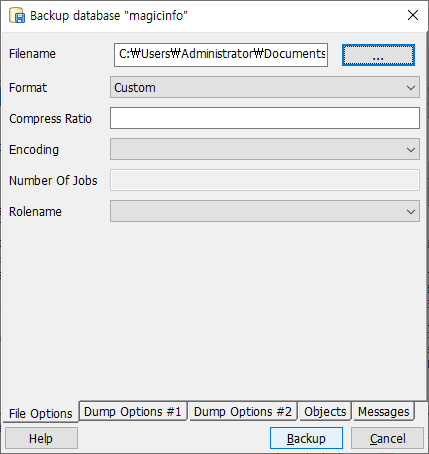
Task: Click the Number Of Jobs field
Action: (265, 180)
